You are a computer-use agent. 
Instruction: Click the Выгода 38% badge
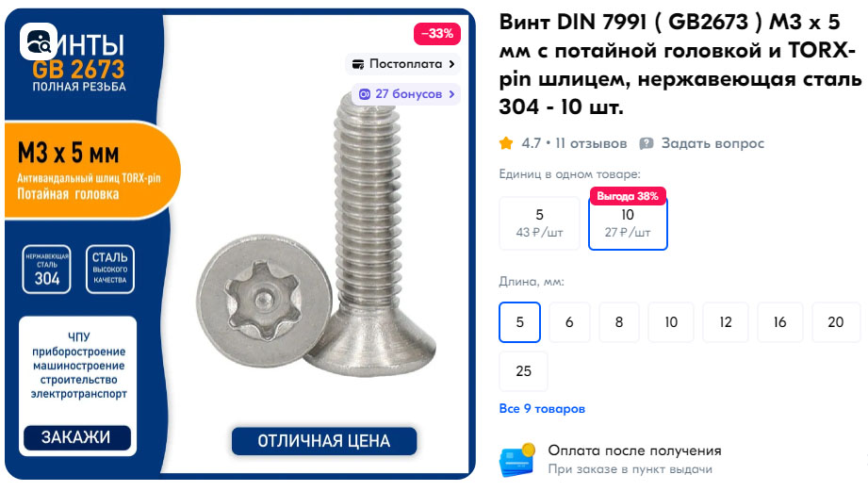pyautogui.click(x=627, y=197)
